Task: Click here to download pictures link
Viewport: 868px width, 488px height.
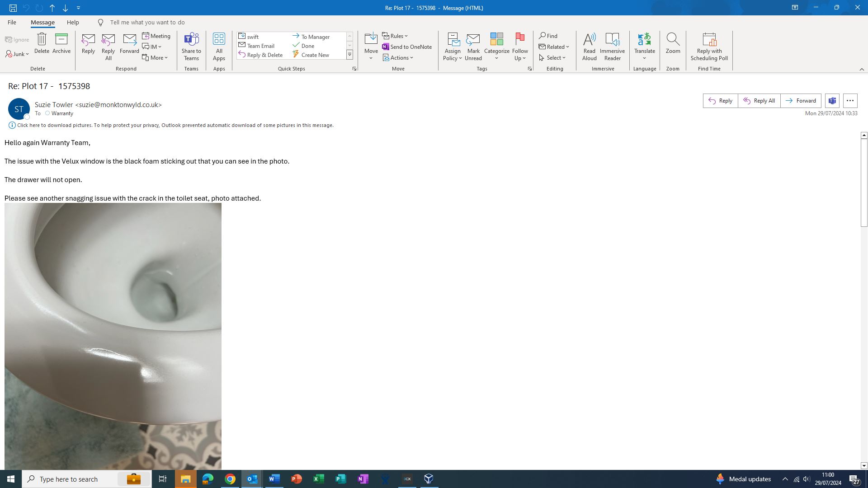Action: (x=175, y=126)
